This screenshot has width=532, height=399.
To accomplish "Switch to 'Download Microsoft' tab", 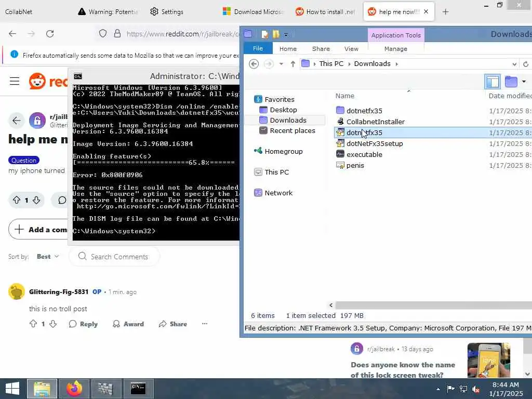I will pyautogui.click(x=253, y=12).
